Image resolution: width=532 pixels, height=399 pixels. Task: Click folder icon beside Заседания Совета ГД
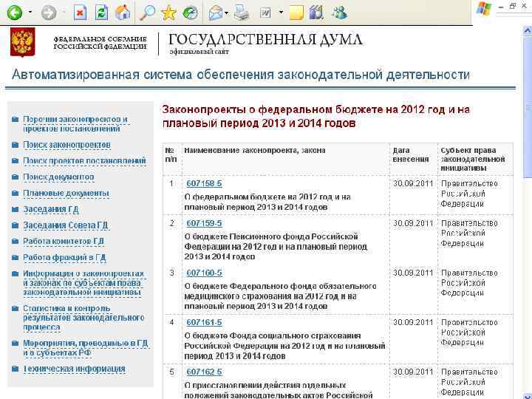coord(15,225)
